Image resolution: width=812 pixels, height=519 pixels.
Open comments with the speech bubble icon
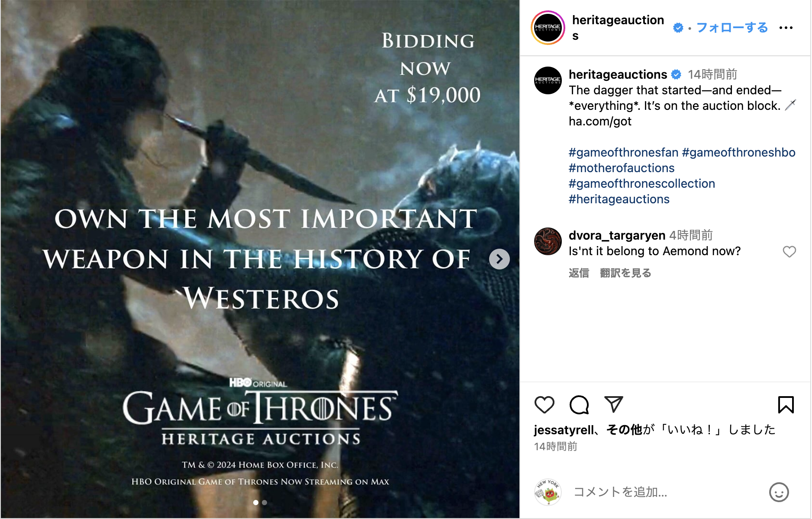(x=579, y=405)
